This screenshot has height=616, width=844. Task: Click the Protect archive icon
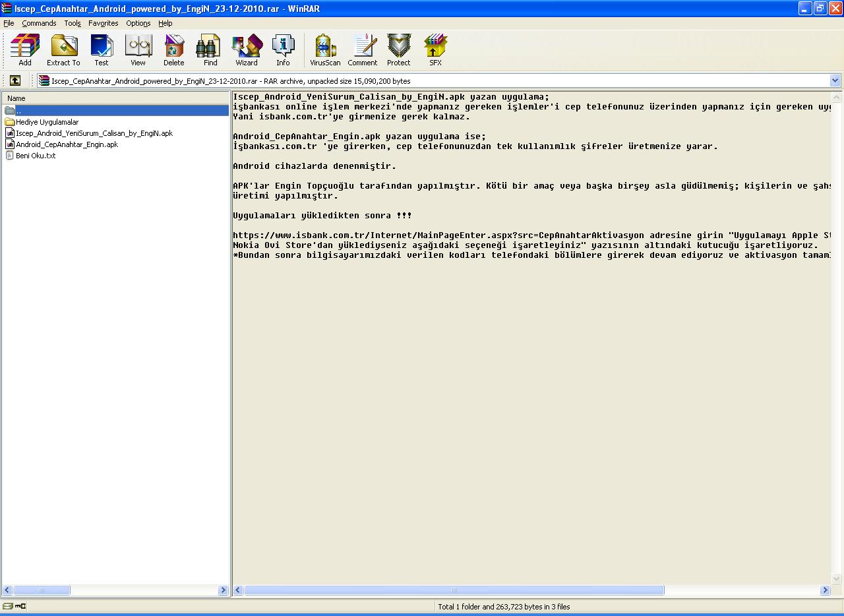pos(398,50)
